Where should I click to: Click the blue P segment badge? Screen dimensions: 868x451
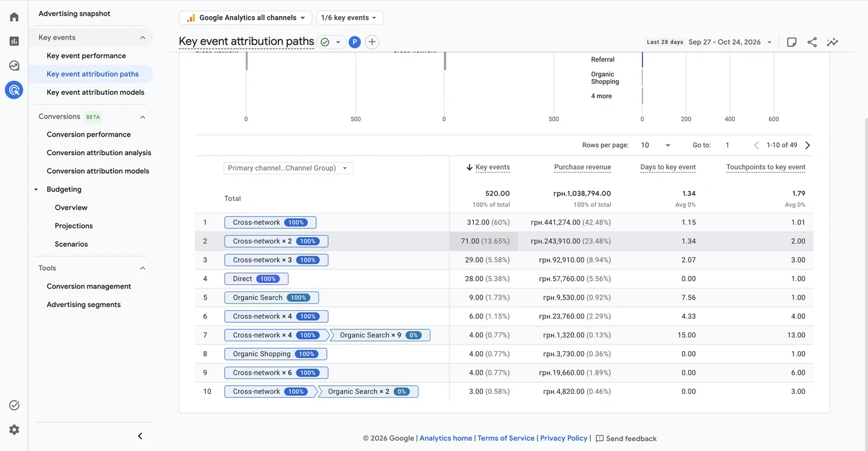click(355, 42)
